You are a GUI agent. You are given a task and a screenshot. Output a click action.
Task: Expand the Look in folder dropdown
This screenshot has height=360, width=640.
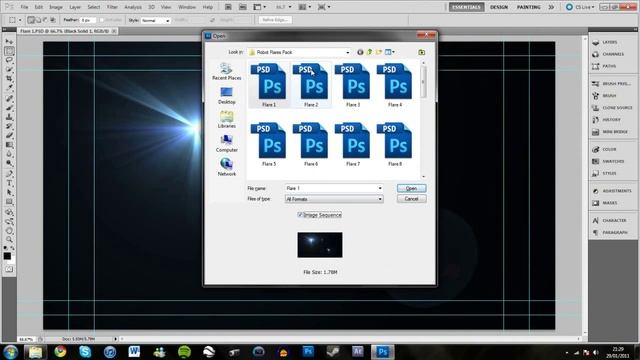(347, 52)
